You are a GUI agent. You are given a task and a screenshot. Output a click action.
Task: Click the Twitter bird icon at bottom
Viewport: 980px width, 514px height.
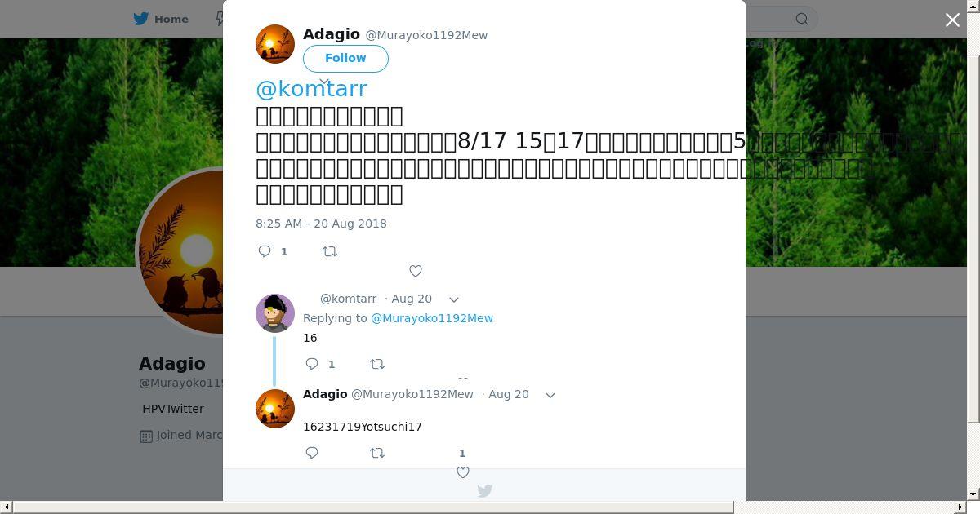pos(484,490)
